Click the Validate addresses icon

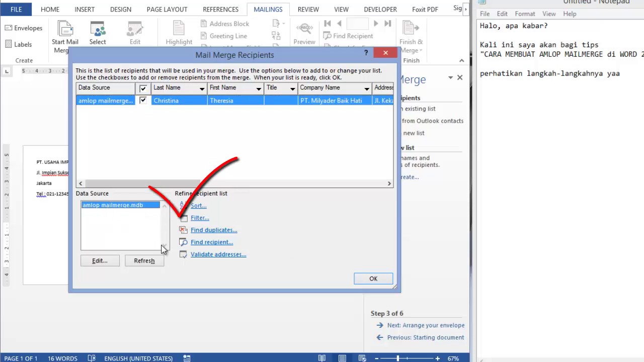[x=184, y=254]
